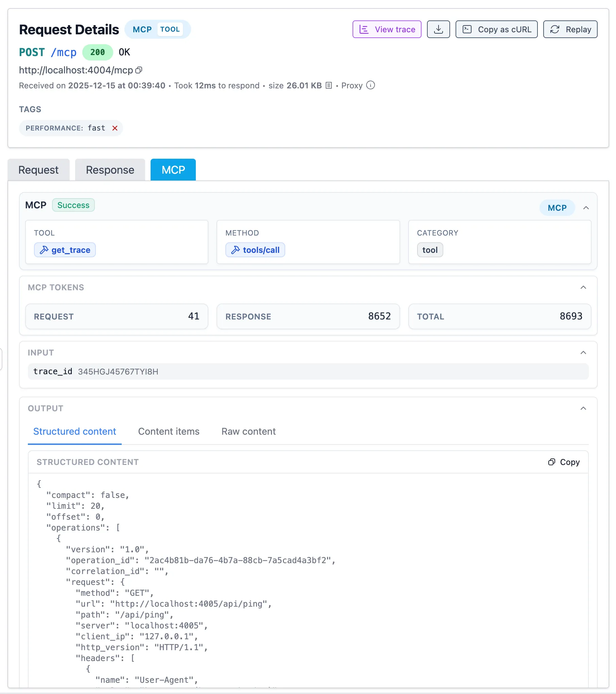Open the download icon next to View trace

coord(438,29)
